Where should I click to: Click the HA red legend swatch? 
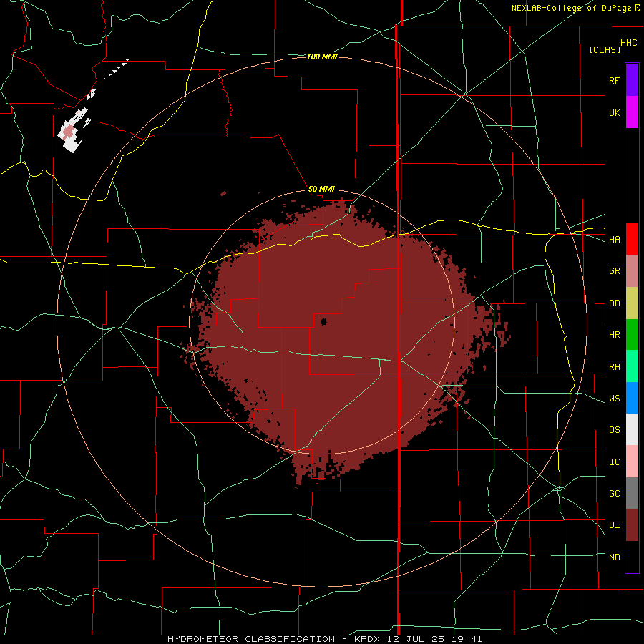click(632, 239)
